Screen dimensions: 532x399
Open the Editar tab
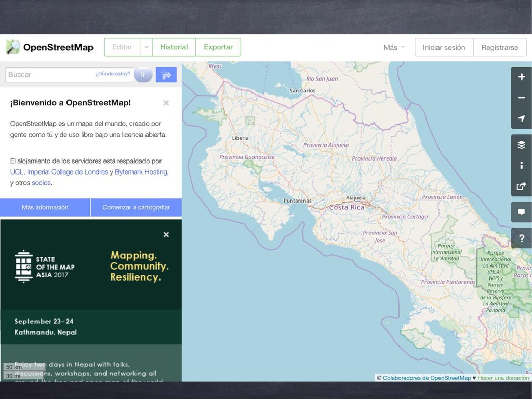coord(122,47)
